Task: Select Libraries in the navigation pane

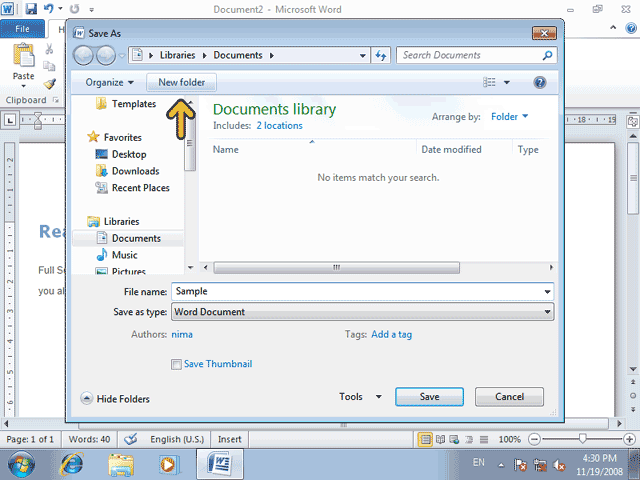Action: pos(121,222)
